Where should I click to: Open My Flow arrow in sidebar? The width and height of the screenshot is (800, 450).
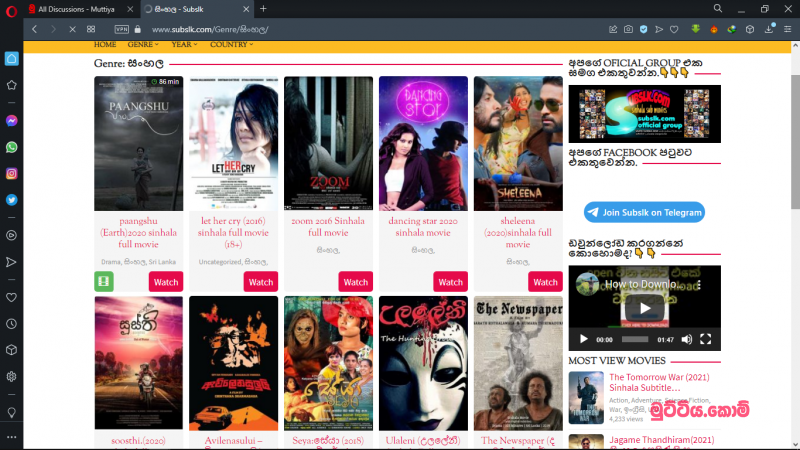tap(11, 262)
